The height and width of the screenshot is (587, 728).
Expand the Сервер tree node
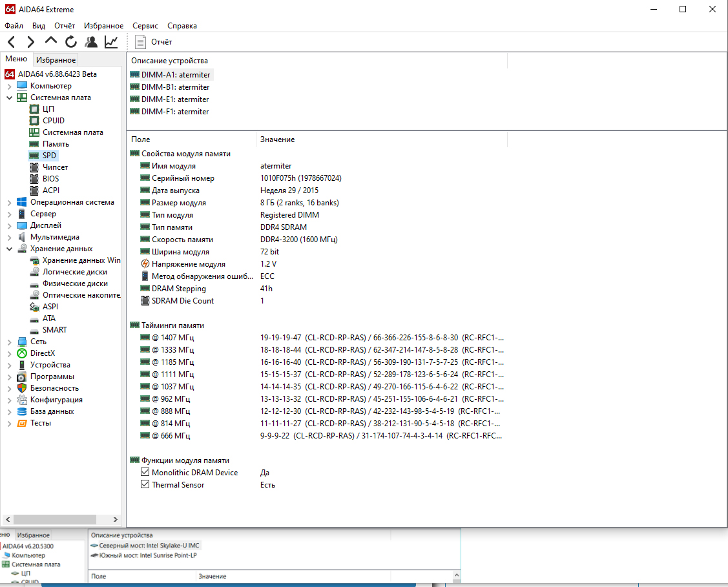(x=9, y=214)
